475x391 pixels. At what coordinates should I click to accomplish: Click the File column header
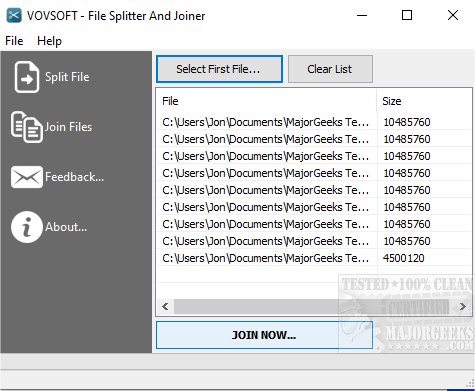click(x=267, y=101)
